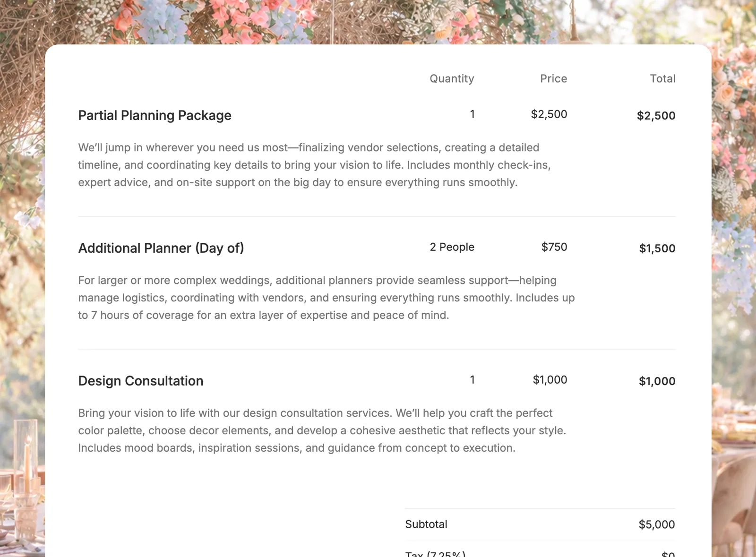Click the Total column header

[x=662, y=78]
